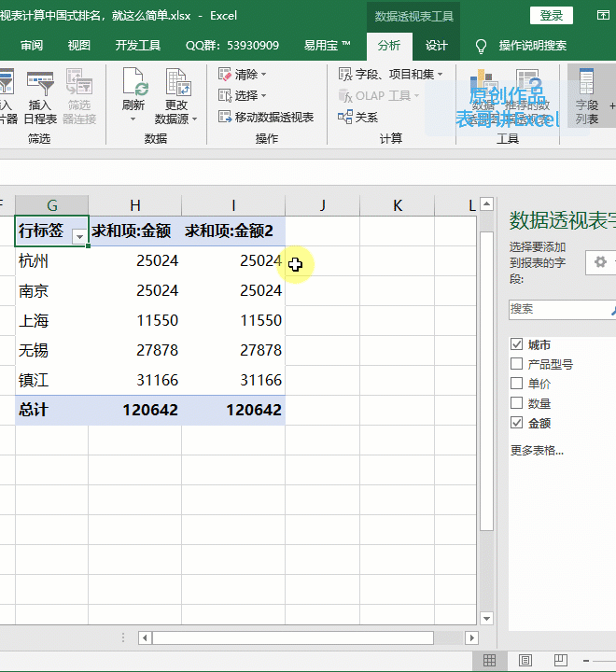Switch to Page Break Preview in status bar
This screenshot has height=672, width=616.
pyautogui.click(x=560, y=661)
